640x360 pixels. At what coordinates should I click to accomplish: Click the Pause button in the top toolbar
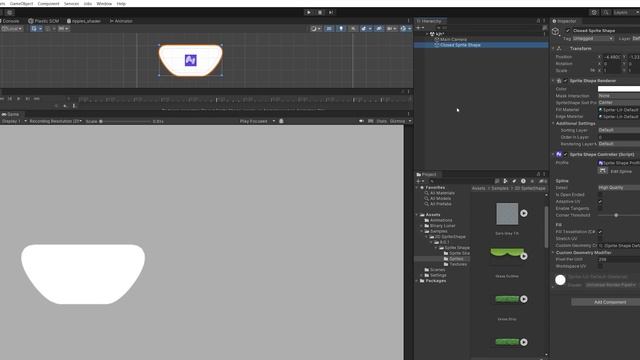coord(320,12)
